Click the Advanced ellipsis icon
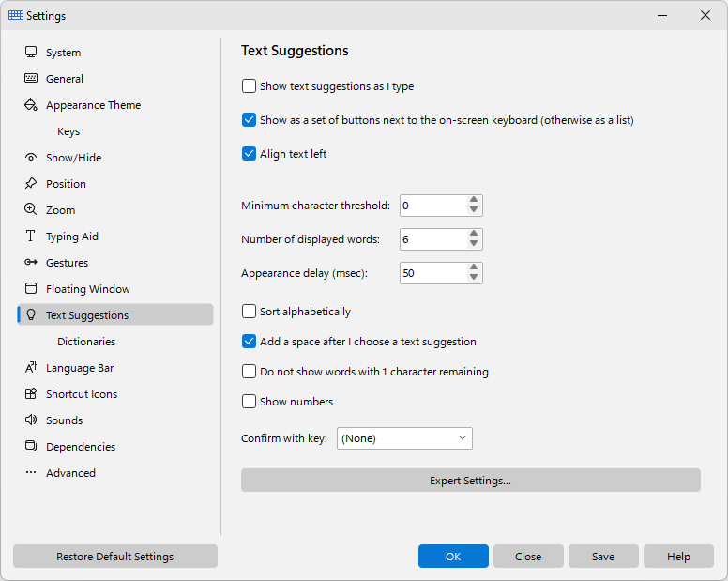 31,472
